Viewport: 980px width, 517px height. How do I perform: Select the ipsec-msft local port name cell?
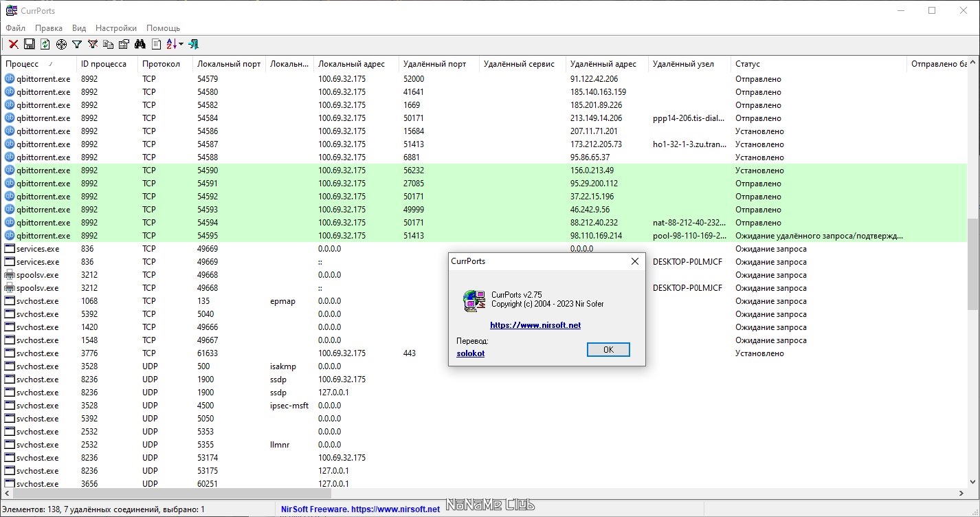pos(290,405)
